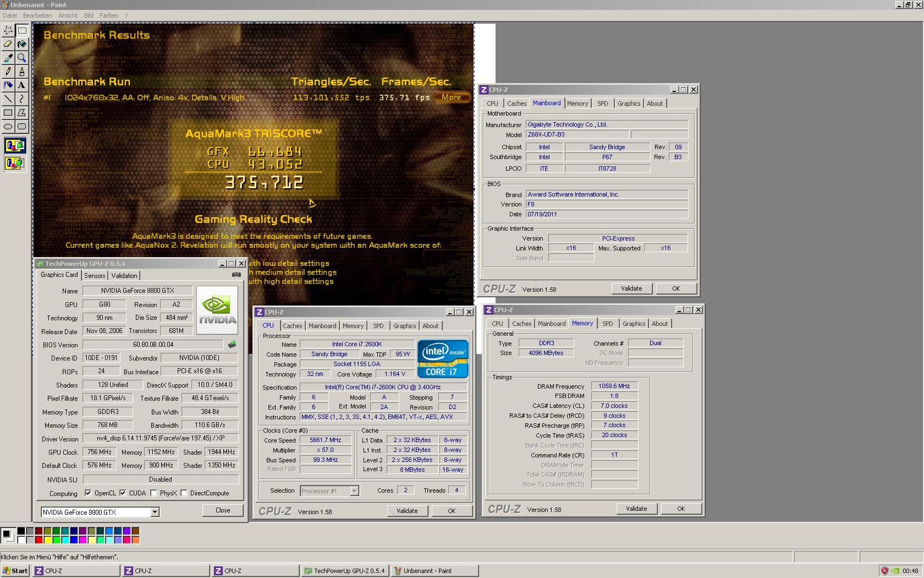Pick the orange color swatch in palette
Image resolution: width=924 pixels, height=578 pixels.
click(x=136, y=540)
